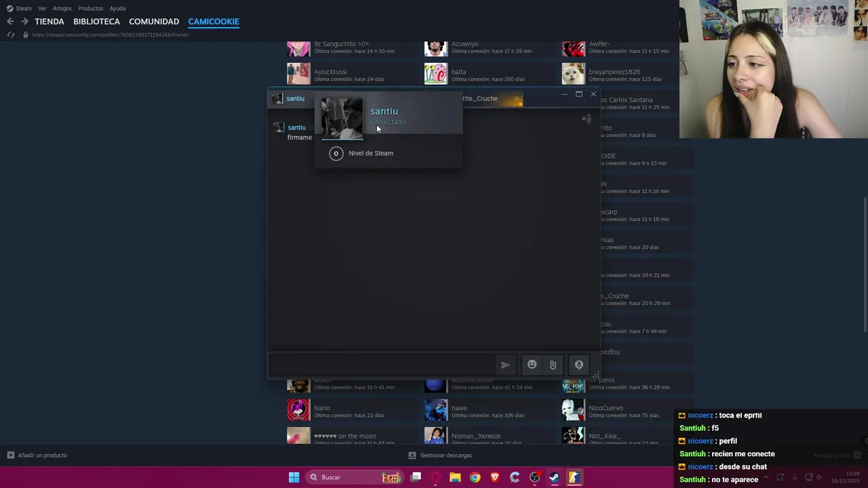Viewport: 868px width, 488px height.
Task: Click the steamcommunity URL address bar
Action: [x=110, y=35]
